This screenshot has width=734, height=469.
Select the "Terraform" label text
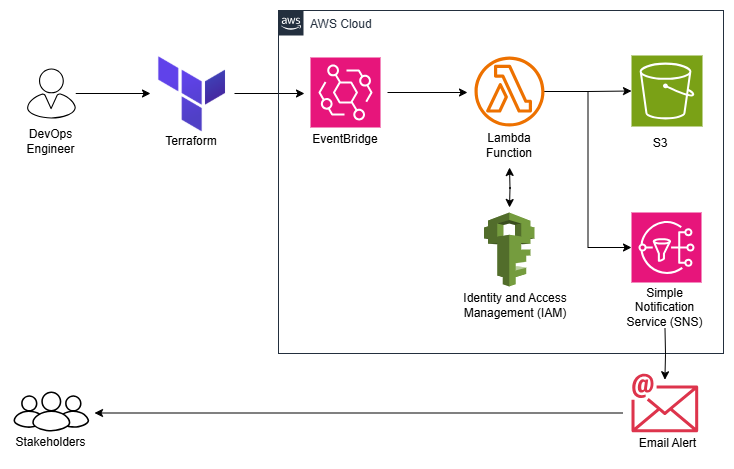point(191,140)
